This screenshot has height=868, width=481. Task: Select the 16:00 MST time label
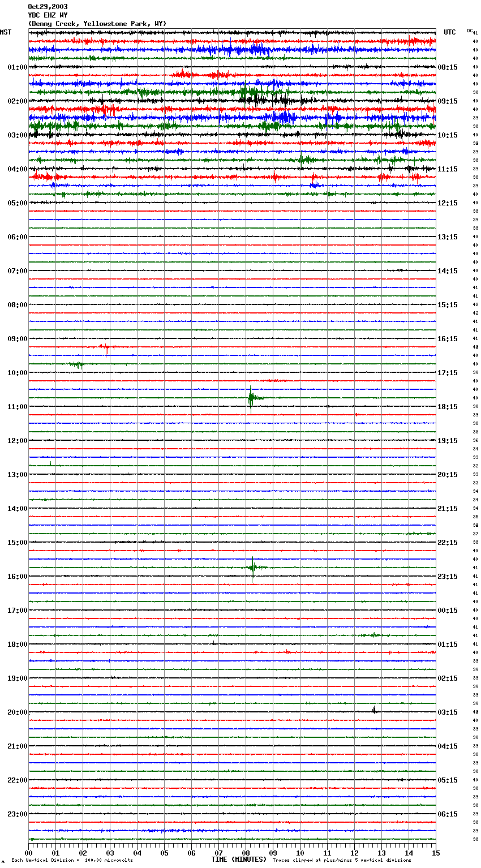17,577
